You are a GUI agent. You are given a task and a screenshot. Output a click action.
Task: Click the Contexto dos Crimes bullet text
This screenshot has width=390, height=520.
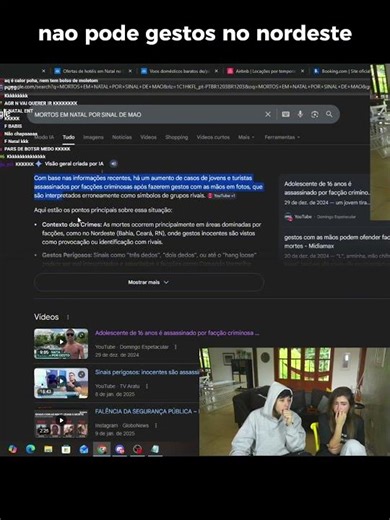152,233
